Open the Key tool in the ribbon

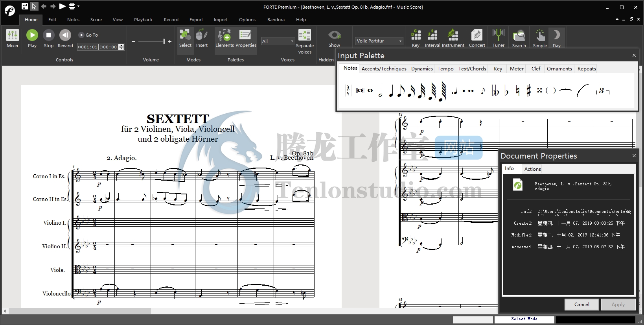point(416,39)
